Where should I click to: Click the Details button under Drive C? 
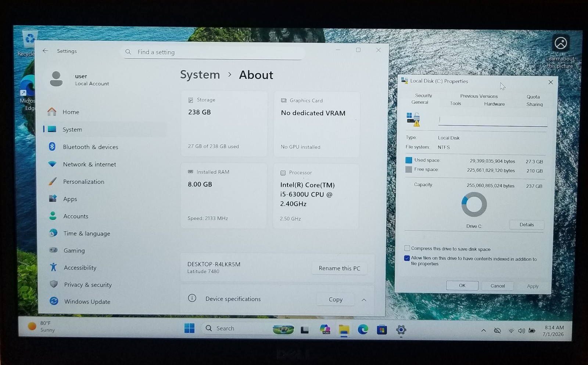point(527,225)
